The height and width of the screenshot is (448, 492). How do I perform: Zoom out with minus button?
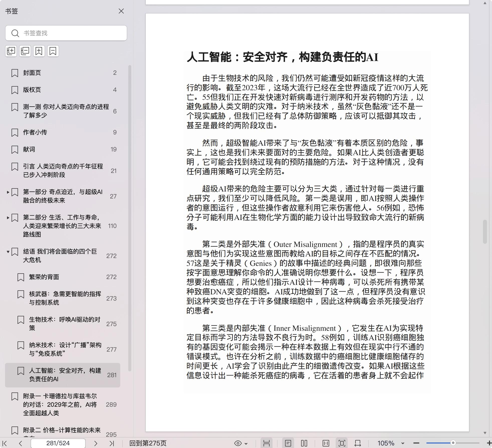pos(416,443)
